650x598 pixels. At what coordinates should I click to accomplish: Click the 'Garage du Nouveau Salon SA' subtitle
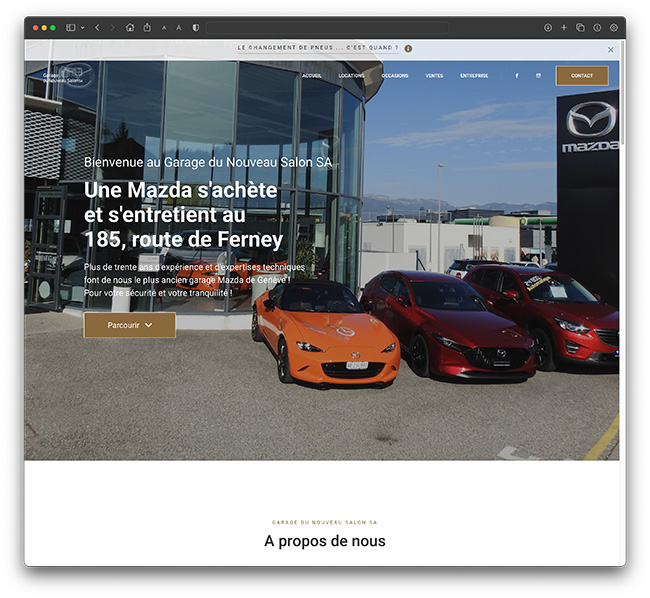pyautogui.click(x=325, y=523)
